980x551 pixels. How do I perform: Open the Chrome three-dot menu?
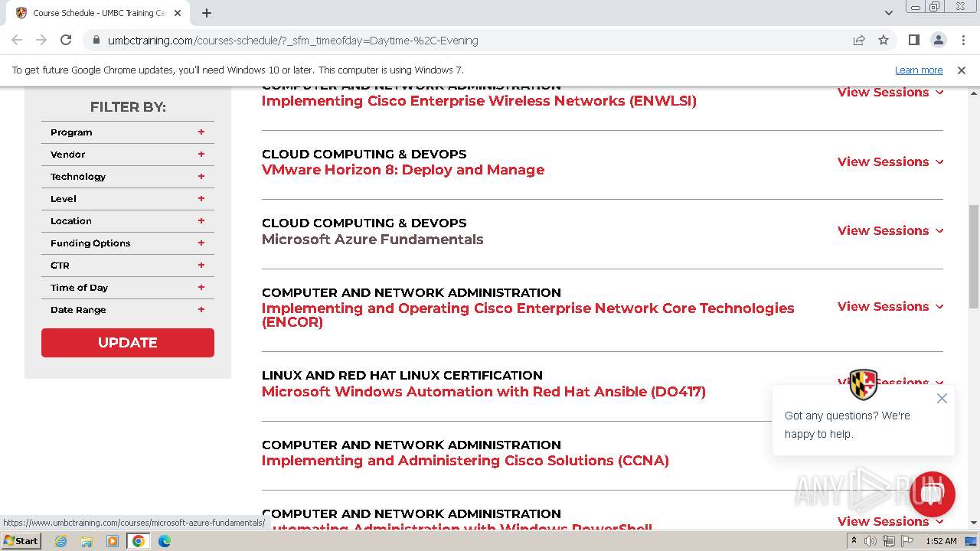[962, 40]
